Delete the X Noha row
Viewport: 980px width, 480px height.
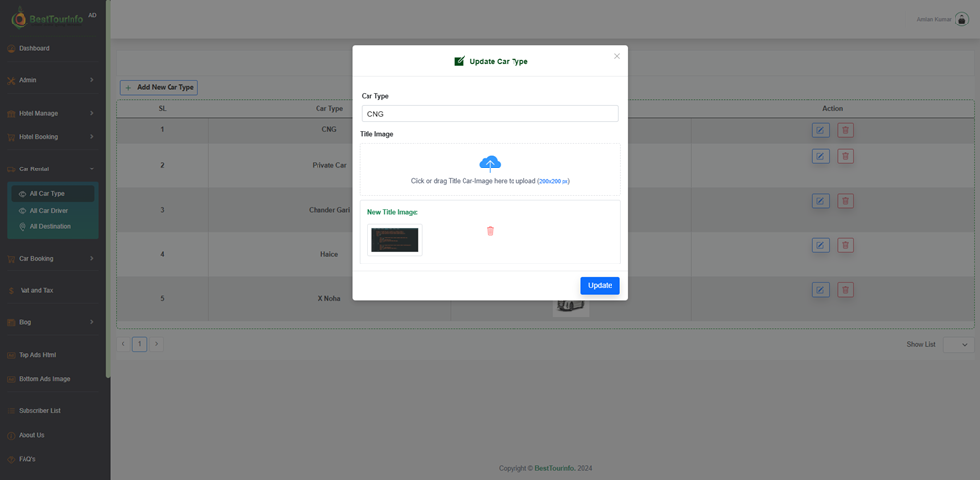pyautogui.click(x=845, y=289)
